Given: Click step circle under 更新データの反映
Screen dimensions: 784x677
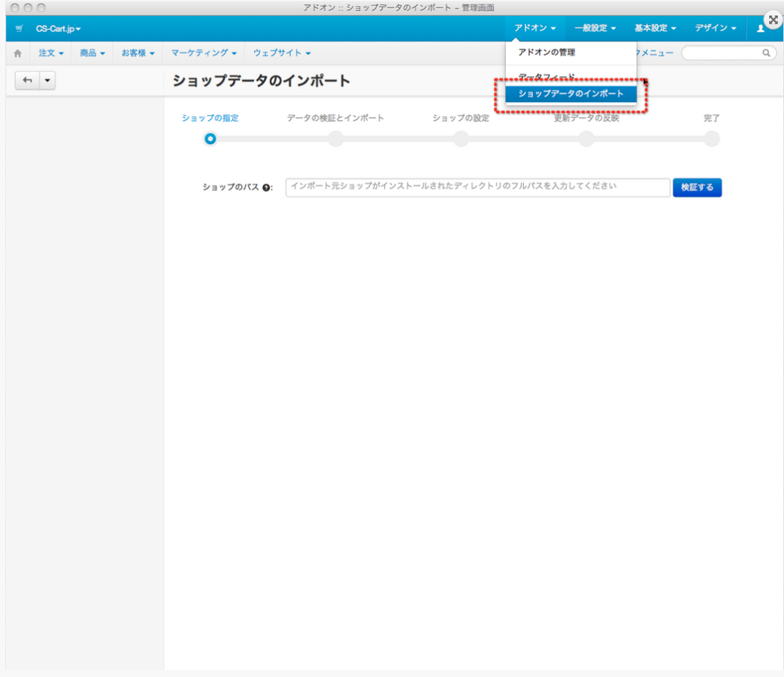Looking at the screenshot, I should [586, 139].
